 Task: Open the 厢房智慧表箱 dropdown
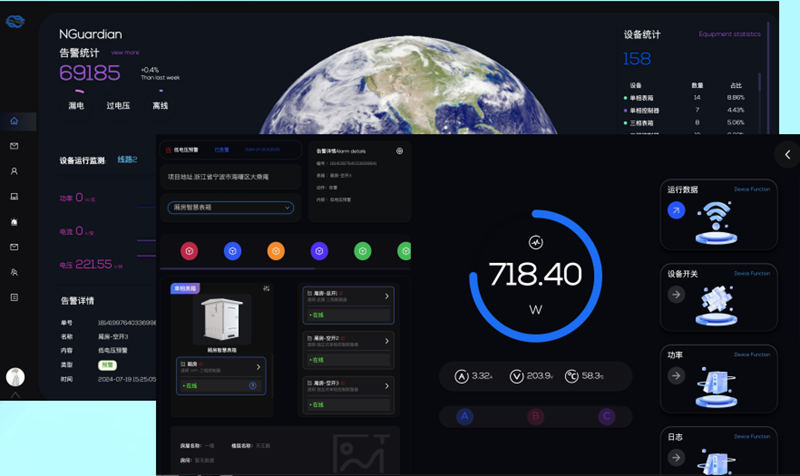230,208
